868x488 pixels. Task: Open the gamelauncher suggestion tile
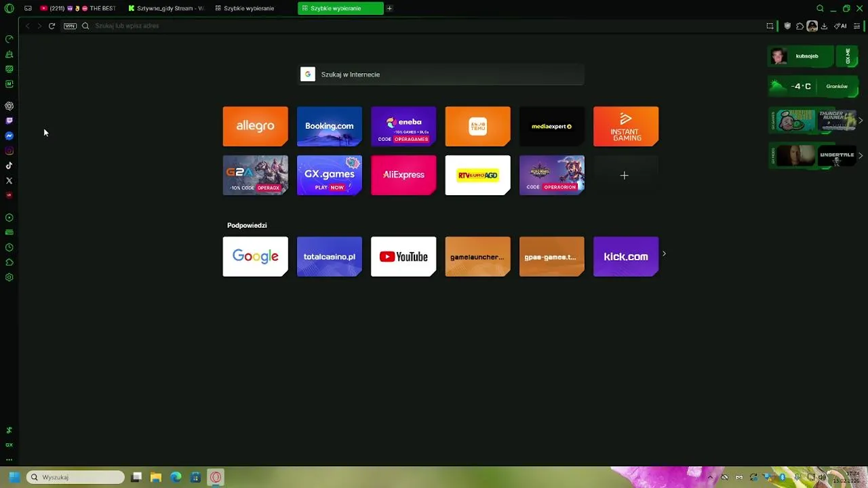coord(477,256)
